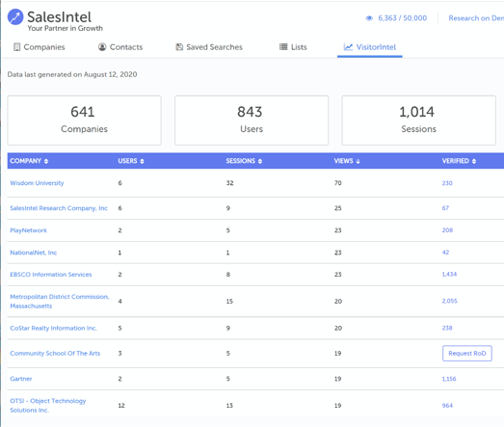
Task: Open the Companies tab
Action: pyautogui.click(x=40, y=47)
